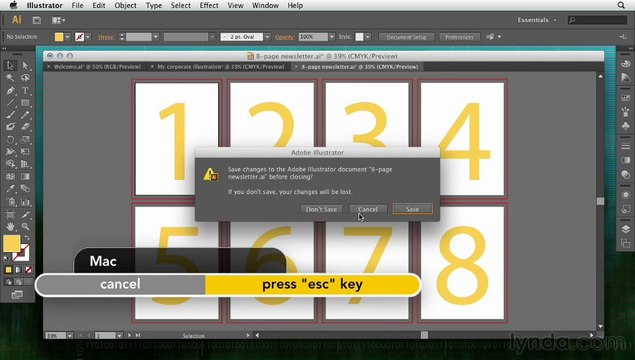Select the Blend tool

point(25,189)
